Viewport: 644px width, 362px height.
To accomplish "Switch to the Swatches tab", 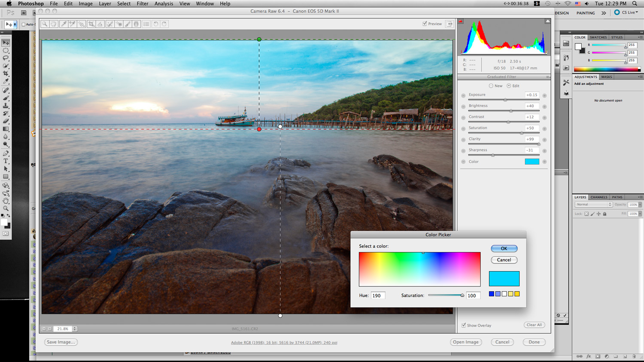I will (598, 37).
